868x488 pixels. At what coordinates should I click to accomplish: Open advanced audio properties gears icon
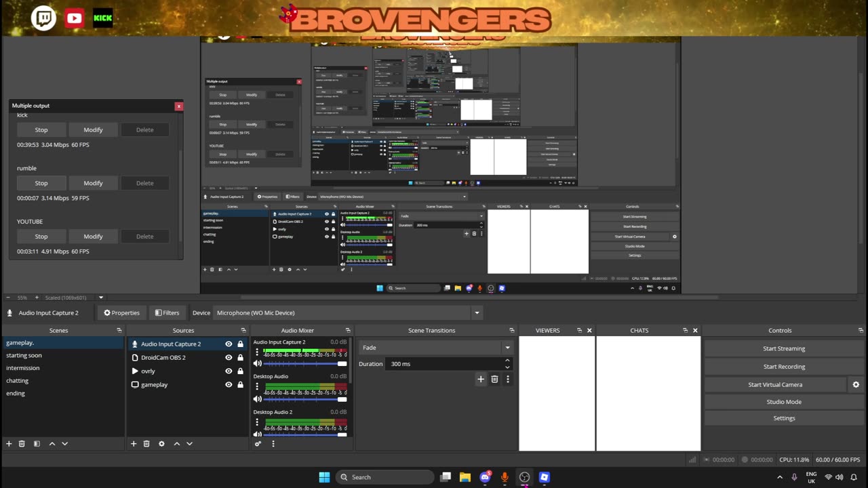[258, 444]
